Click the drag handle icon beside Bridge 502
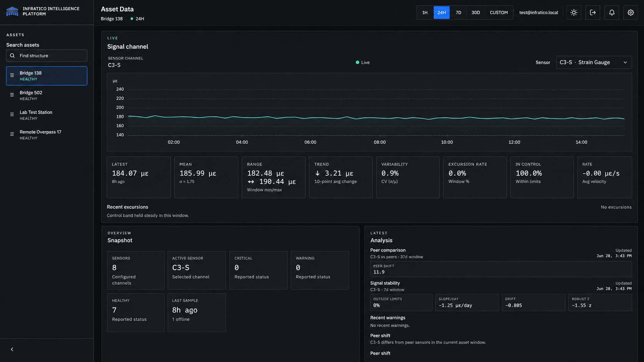The width and height of the screenshot is (644, 362). [12, 95]
